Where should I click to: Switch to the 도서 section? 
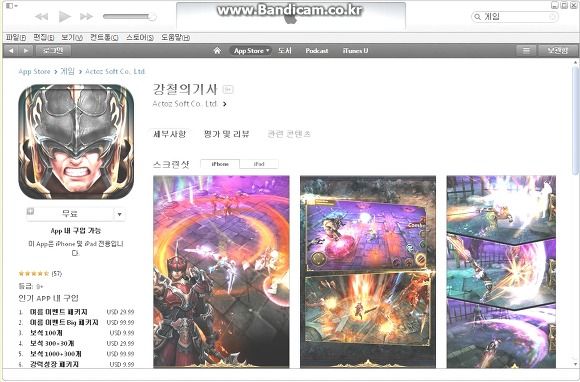click(x=285, y=50)
